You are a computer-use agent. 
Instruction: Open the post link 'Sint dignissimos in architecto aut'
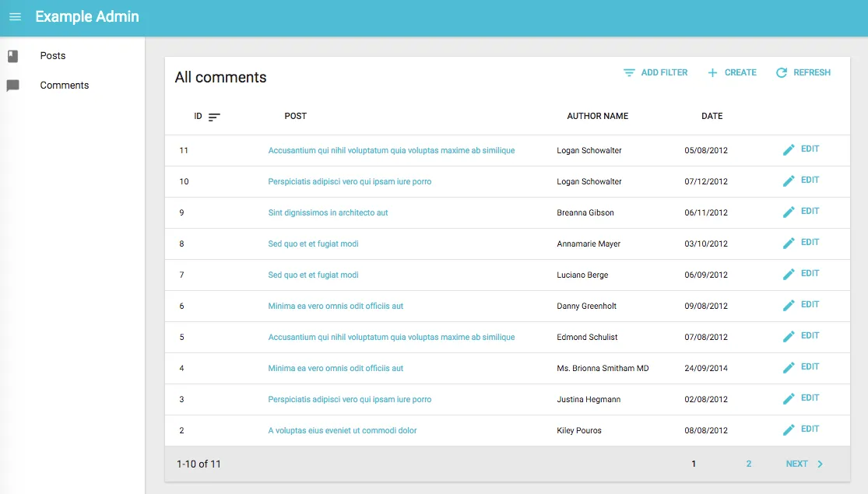[328, 212]
